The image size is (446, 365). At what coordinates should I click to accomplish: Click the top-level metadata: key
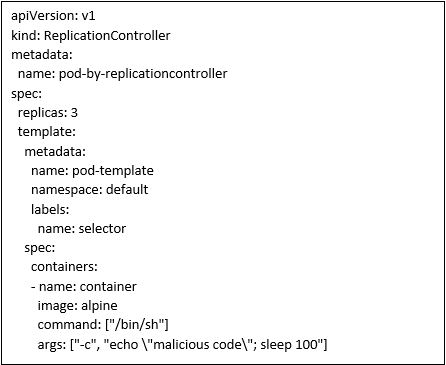(x=42, y=54)
